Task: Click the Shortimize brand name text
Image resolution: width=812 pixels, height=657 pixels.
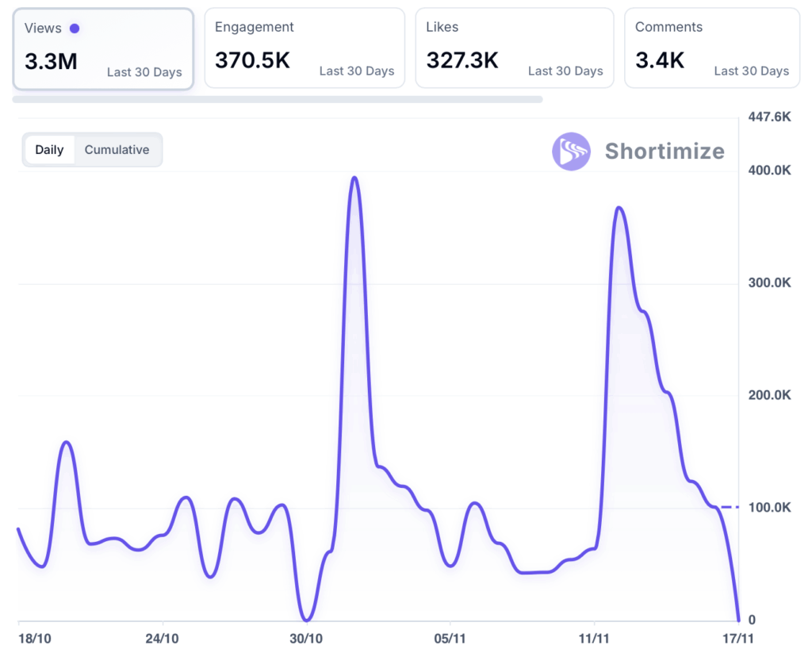Action: [x=665, y=151]
